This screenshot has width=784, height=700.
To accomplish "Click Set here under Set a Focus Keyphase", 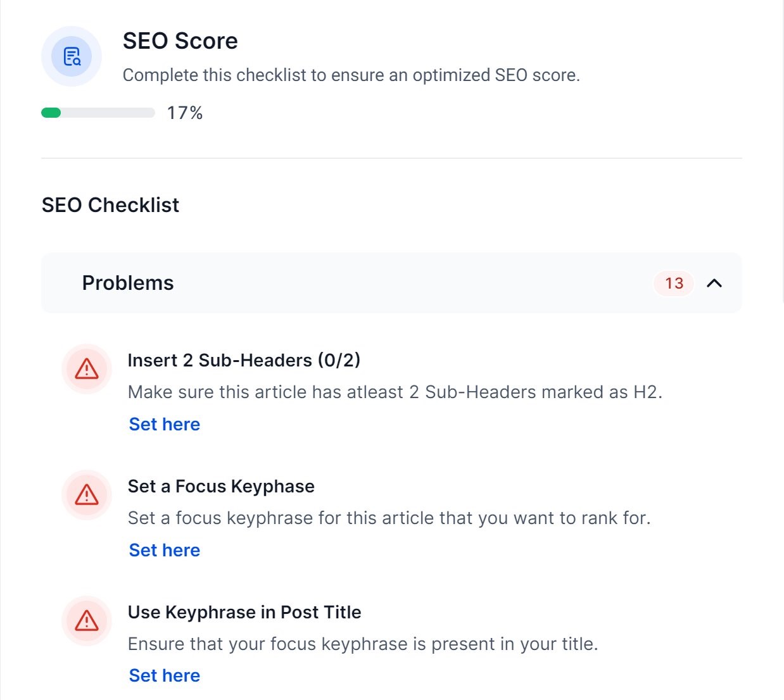I will [165, 550].
